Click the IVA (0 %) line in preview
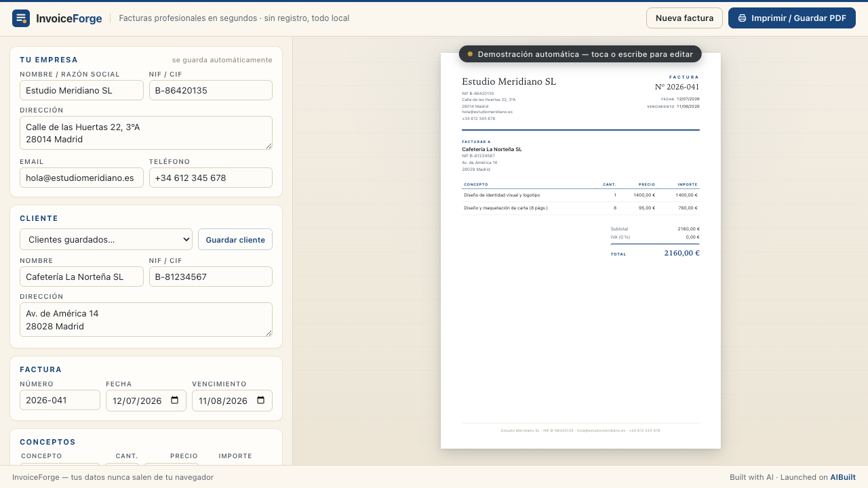 [x=655, y=237]
